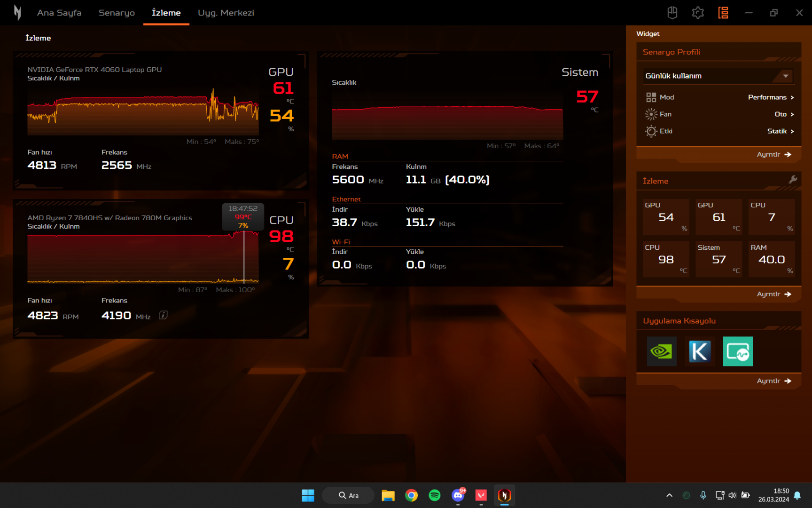Open the Uyg. Merkezi tab
Image resolution: width=812 pixels, height=508 pixels.
click(226, 13)
